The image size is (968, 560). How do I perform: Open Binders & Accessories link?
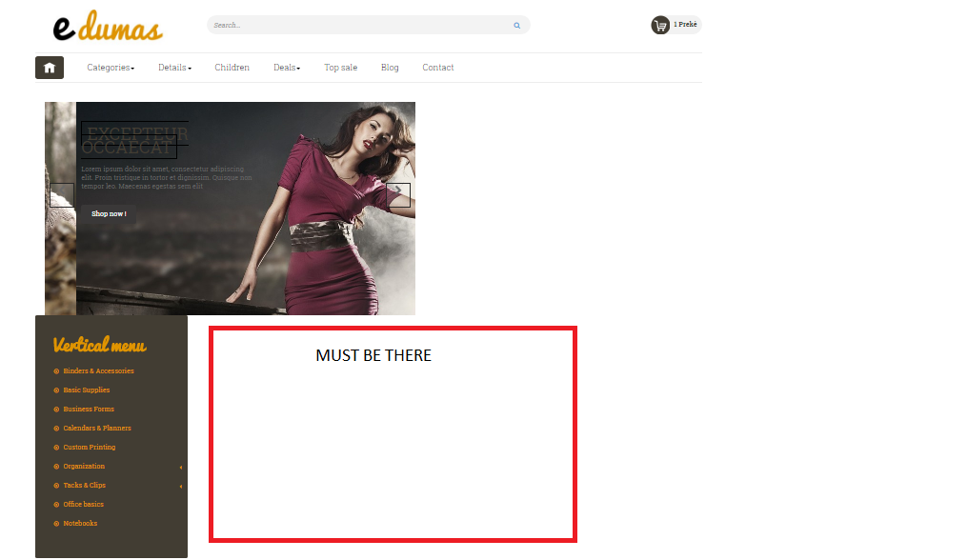tap(98, 371)
